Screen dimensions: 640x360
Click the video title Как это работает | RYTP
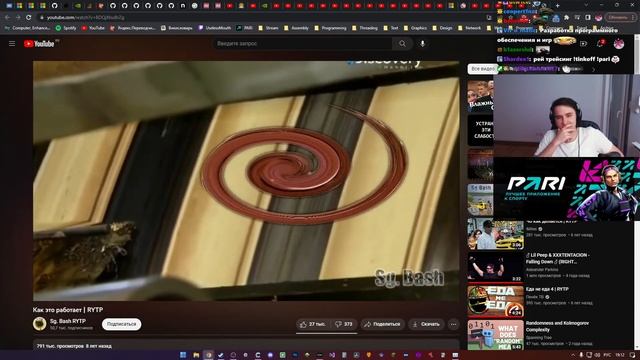coord(68,310)
